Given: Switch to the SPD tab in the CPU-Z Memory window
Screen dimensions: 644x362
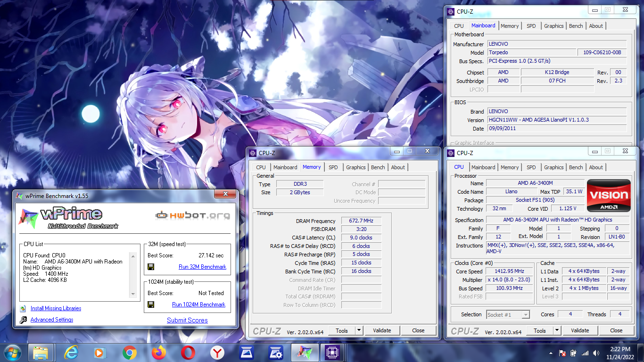Looking at the screenshot, I should click(333, 167).
